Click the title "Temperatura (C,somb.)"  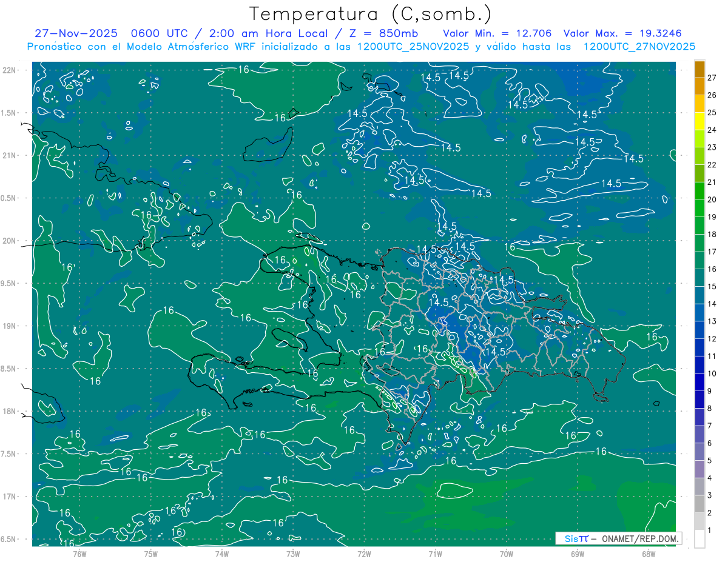tap(371, 14)
